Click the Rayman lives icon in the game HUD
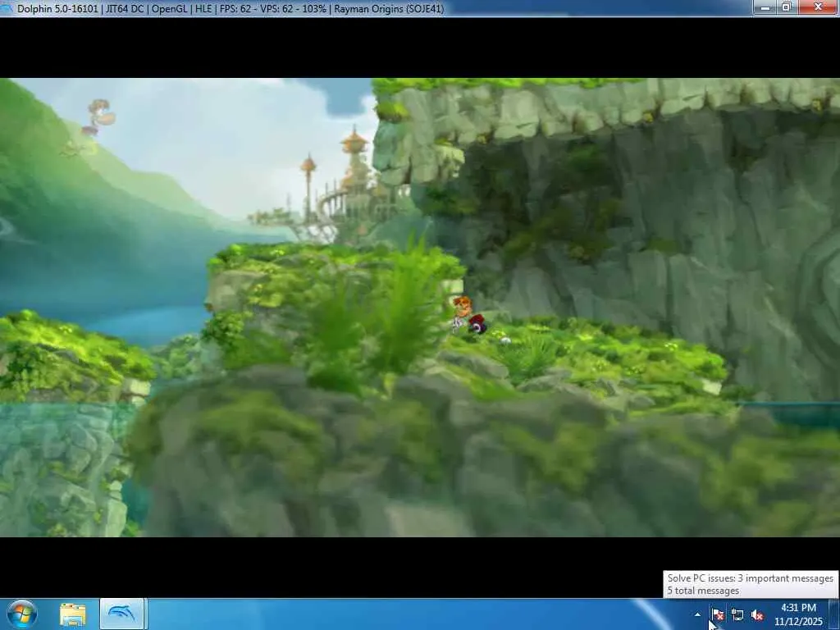Screen dimensions: 840x630 pyautogui.click(x=99, y=116)
